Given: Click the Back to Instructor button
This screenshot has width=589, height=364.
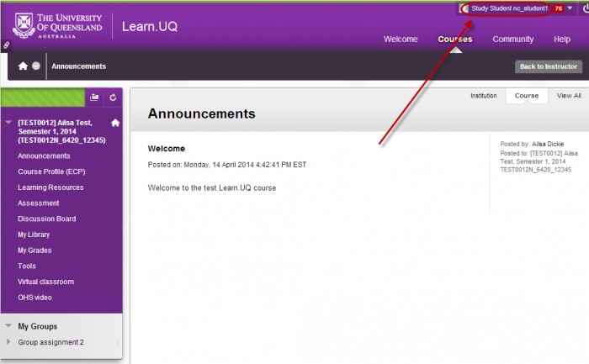Looking at the screenshot, I should [x=549, y=66].
